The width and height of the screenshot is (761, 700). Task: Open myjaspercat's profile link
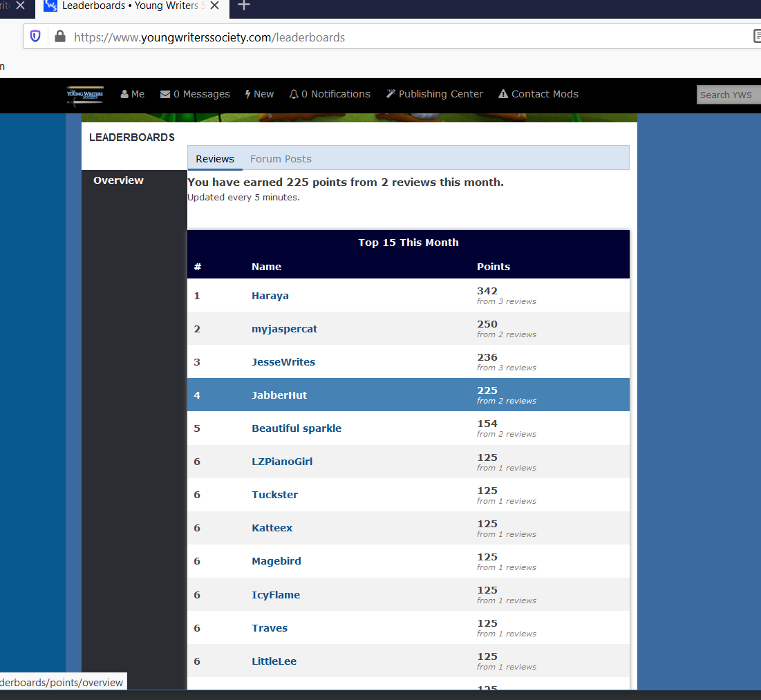click(x=284, y=329)
